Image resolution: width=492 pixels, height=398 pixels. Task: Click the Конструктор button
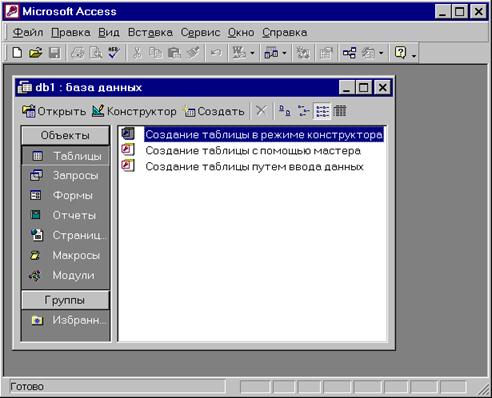[x=134, y=111]
